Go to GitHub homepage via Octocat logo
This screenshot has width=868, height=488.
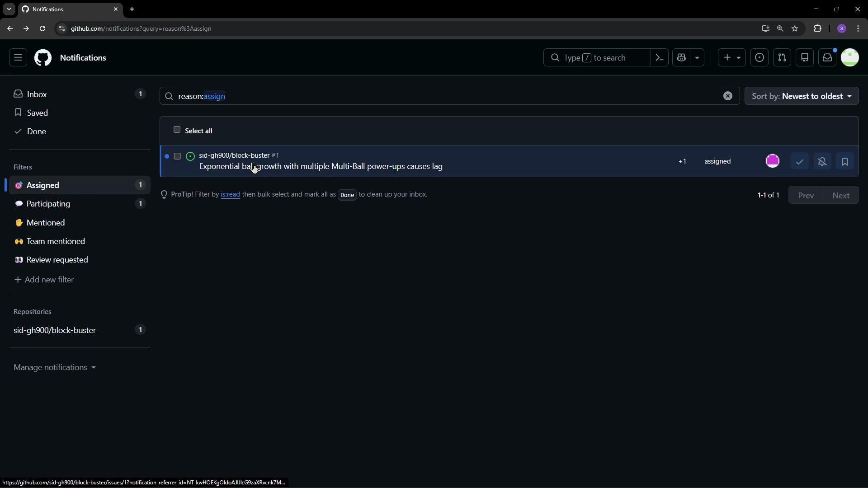click(43, 58)
